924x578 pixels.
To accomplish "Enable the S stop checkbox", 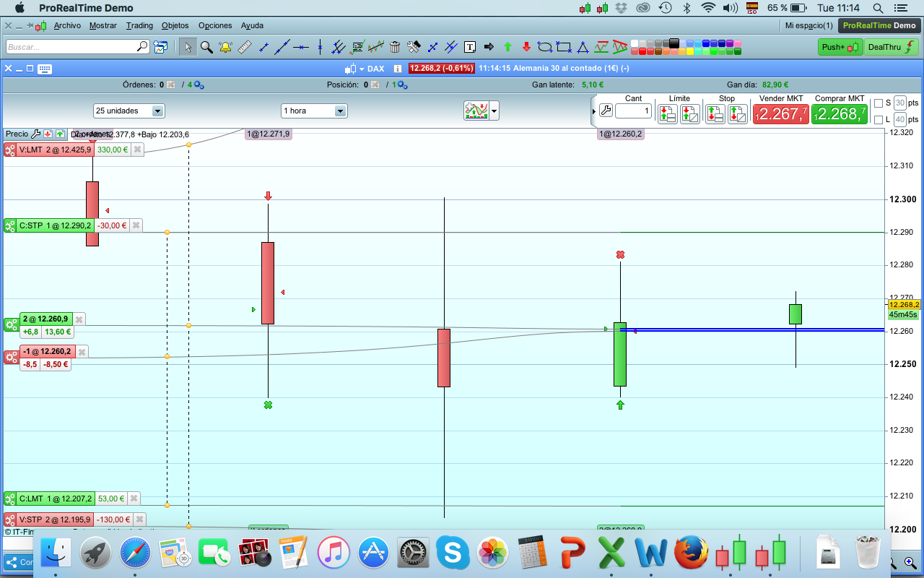I will (879, 103).
